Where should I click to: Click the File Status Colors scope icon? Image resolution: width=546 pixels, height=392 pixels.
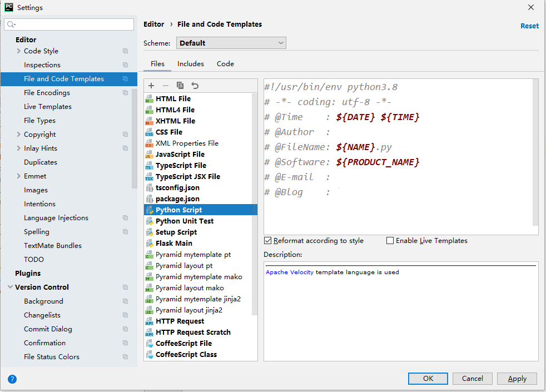[x=125, y=357]
